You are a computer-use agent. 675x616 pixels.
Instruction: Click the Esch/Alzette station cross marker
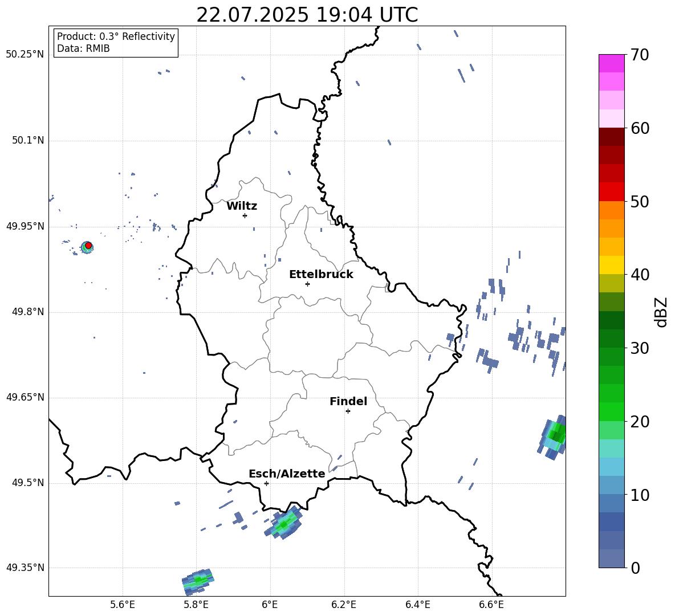click(266, 483)
